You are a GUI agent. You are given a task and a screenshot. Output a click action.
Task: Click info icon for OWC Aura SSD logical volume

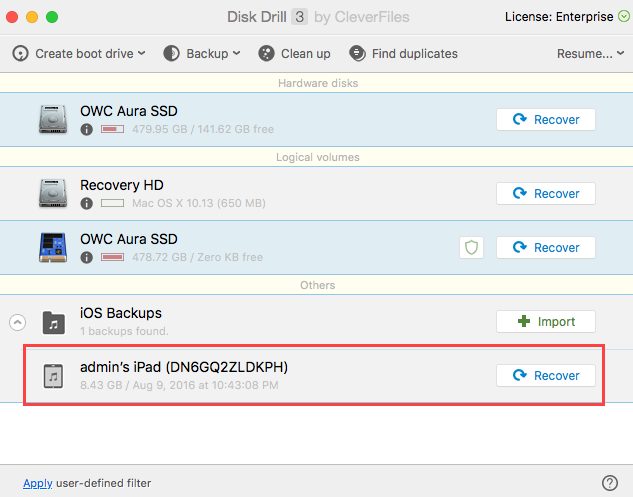click(x=86, y=257)
